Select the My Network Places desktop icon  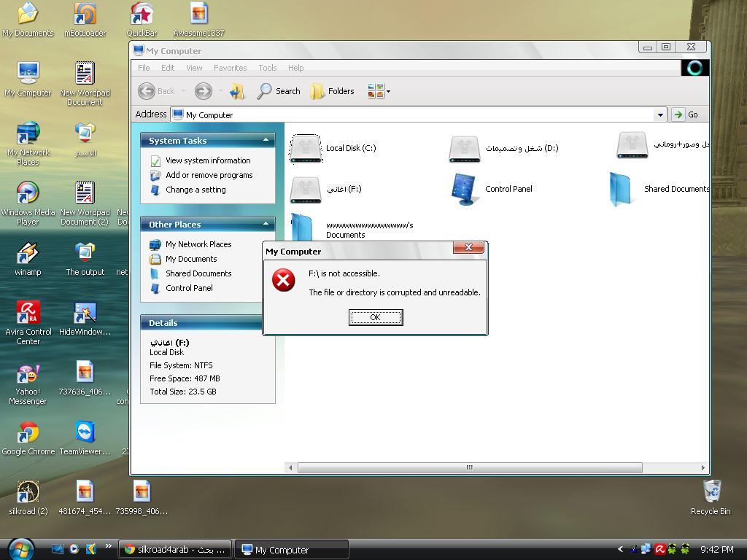(28, 144)
